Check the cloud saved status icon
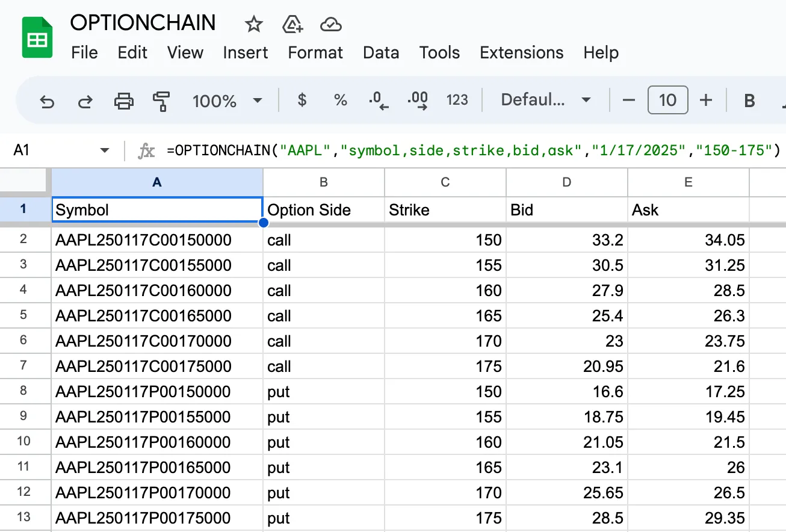 click(331, 24)
